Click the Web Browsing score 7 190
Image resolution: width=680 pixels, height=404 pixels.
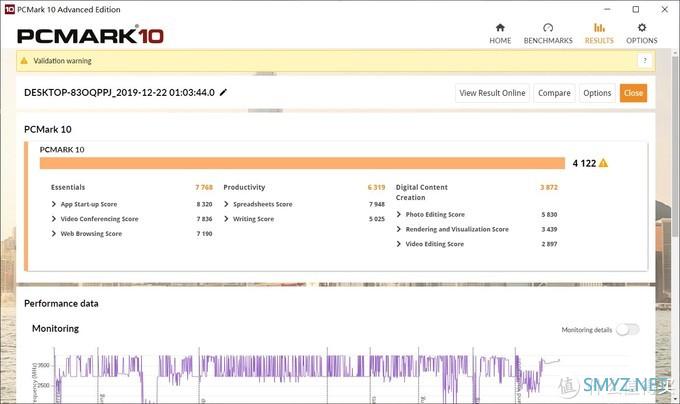[204, 234]
